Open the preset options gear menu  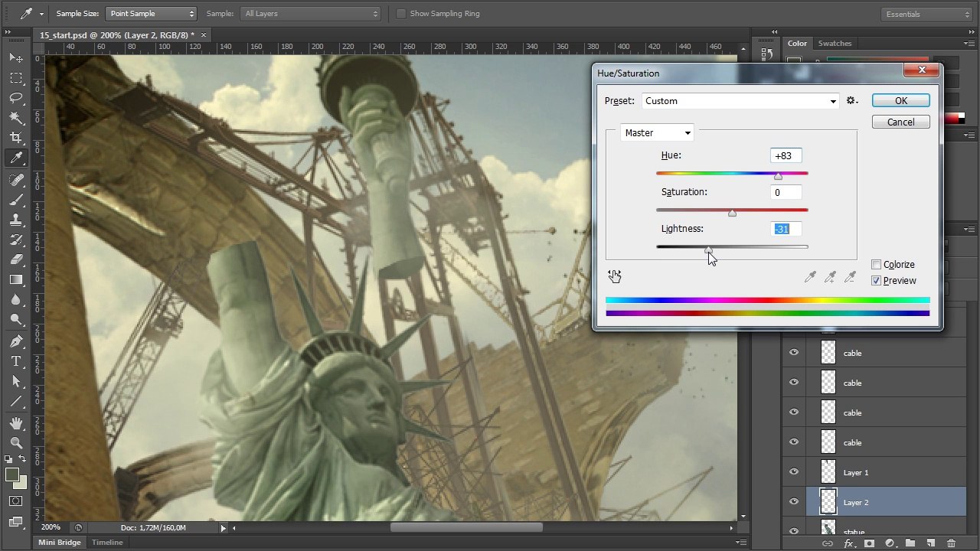point(852,101)
